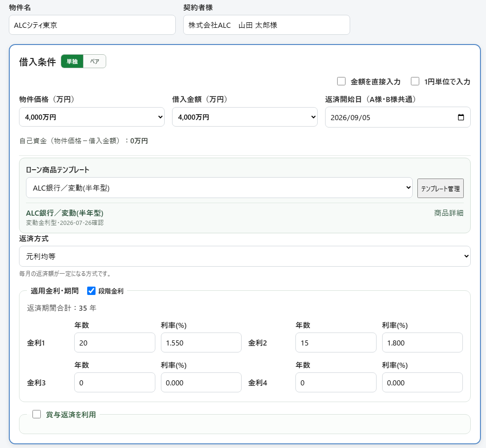The width and height of the screenshot is (486, 448).
Task: Click 金利3 利率 input field
Action: 201,382
